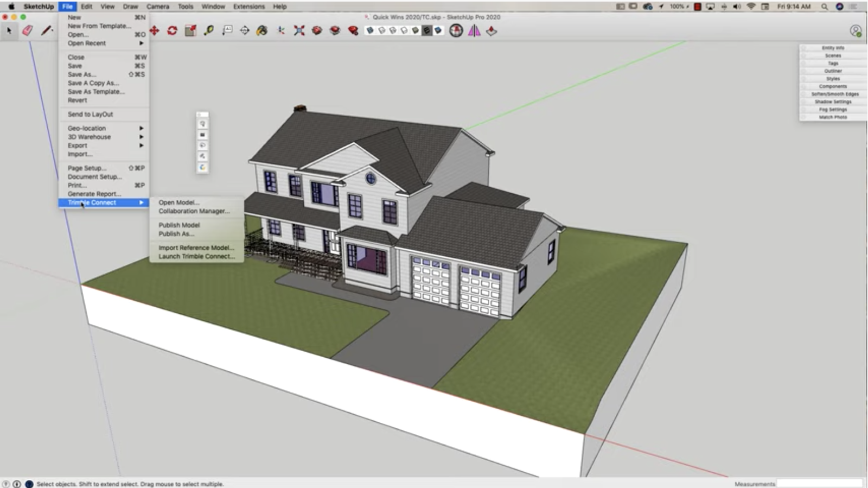Expand the Soften/Smooth Edges panel
868x488 pixels.
click(x=833, y=94)
